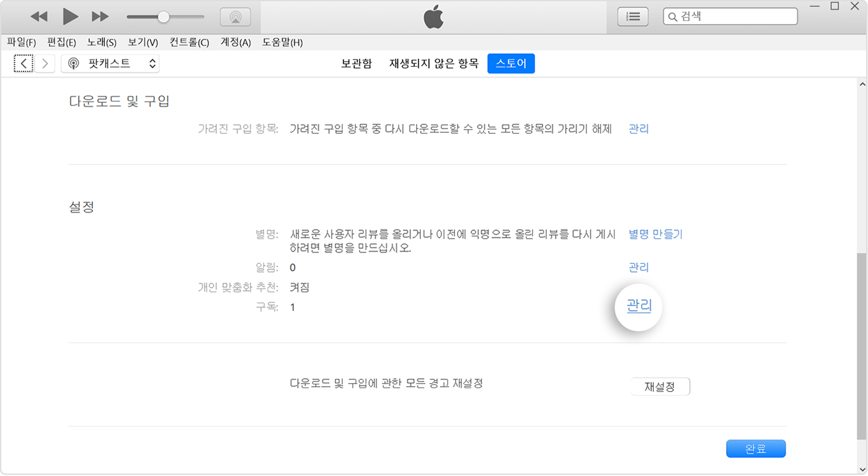Click the fast-forward icon
The width and height of the screenshot is (868, 476).
[x=100, y=16]
